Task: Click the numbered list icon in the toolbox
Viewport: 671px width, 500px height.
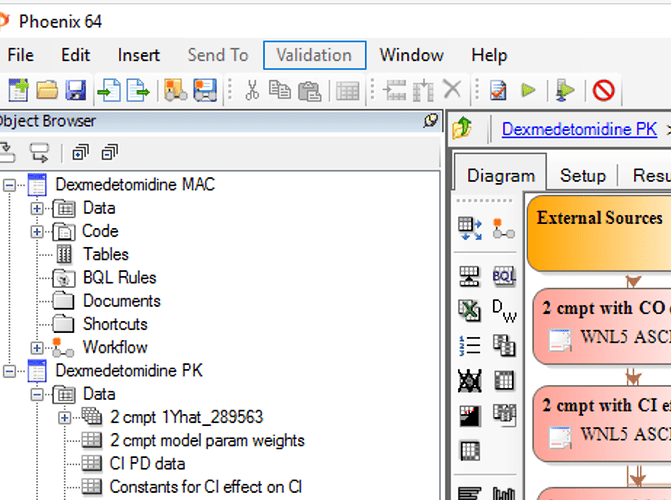Action: [x=469, y=345]
